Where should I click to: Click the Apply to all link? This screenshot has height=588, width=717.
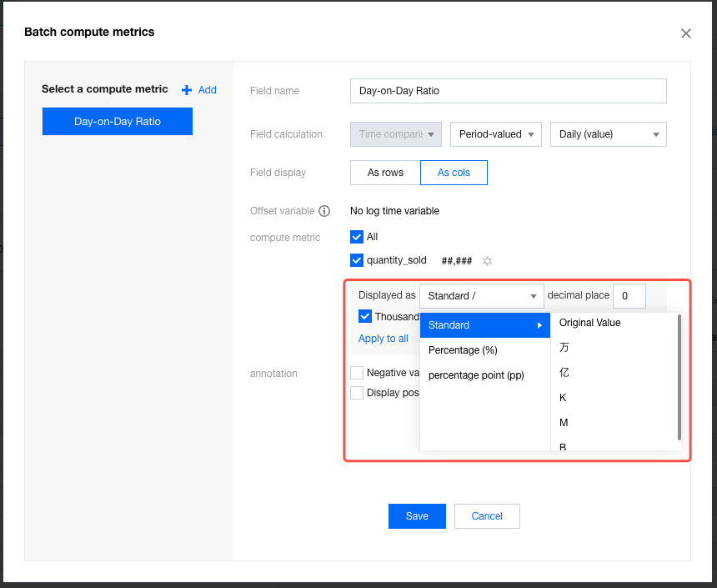[383, 339]
